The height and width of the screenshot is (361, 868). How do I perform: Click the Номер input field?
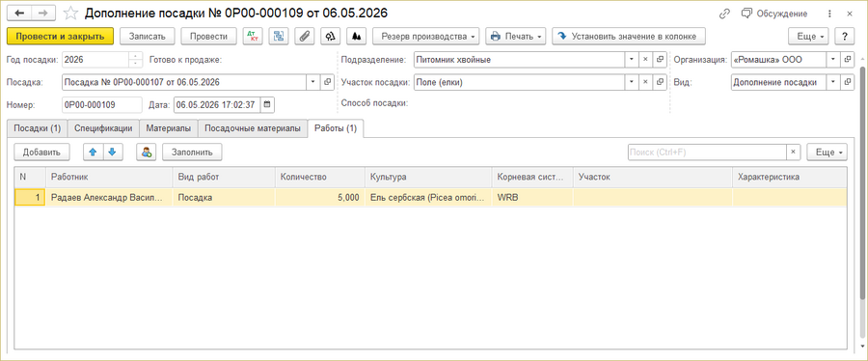click(102, 104)
